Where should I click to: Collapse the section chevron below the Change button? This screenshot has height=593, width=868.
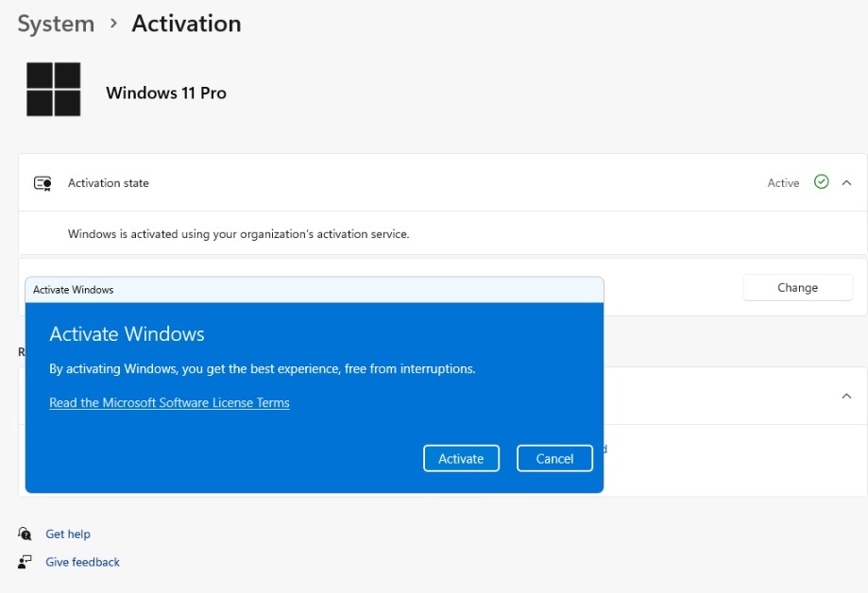click(846, 396)
